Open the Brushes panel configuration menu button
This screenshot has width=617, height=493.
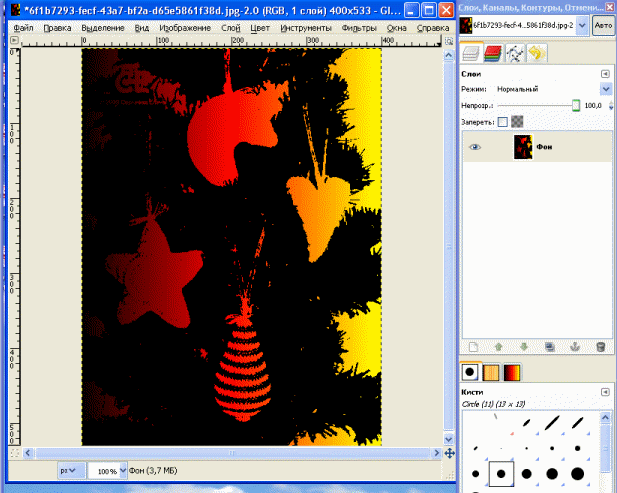[x=605, y=392]
